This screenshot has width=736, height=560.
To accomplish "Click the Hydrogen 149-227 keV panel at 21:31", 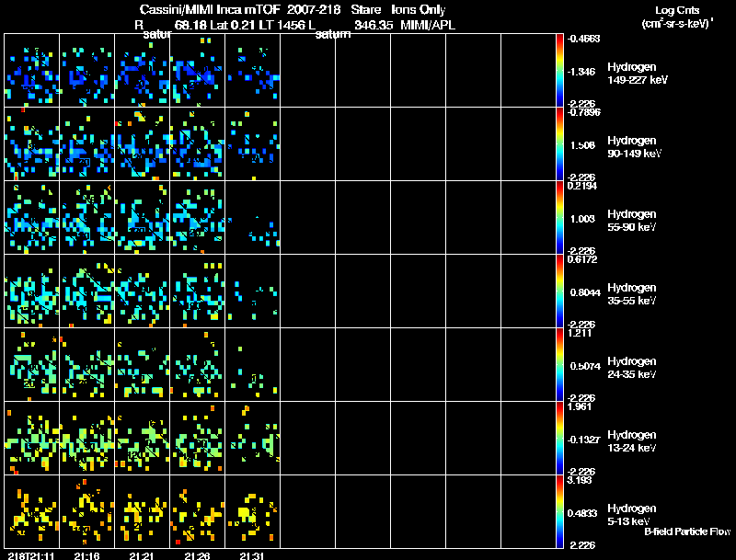I will (x=252, y=71).
